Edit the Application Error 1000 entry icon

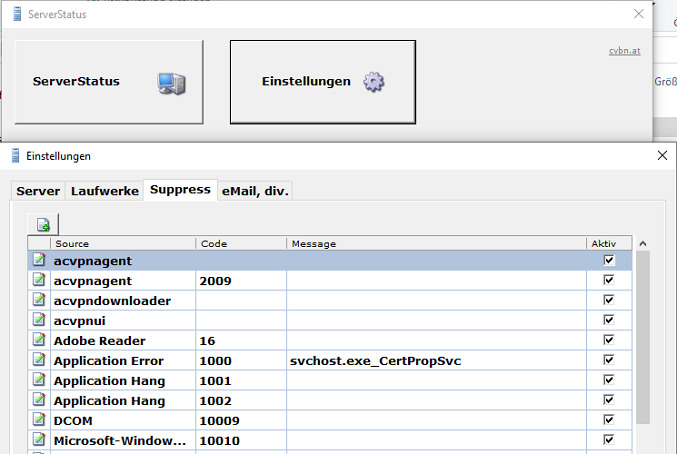point(39,359)
